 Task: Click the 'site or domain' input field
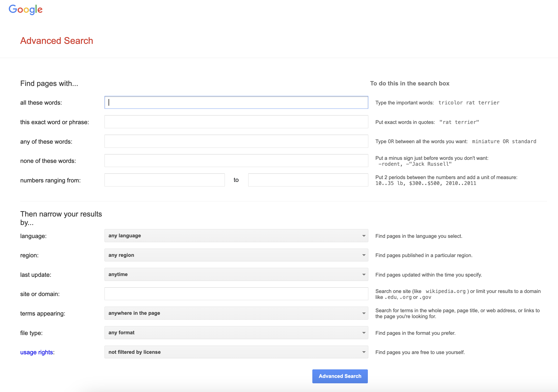236,294
